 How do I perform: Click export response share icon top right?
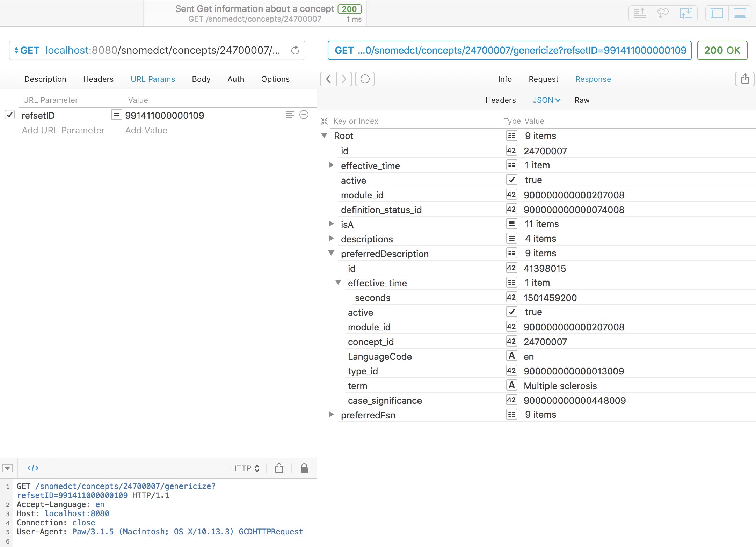745,79
